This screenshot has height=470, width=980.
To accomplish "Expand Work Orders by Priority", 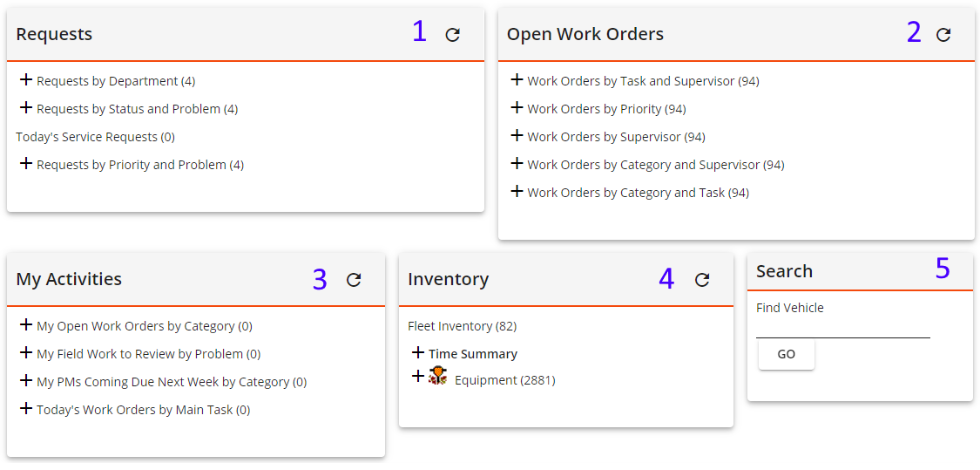I will pos(517,108).
